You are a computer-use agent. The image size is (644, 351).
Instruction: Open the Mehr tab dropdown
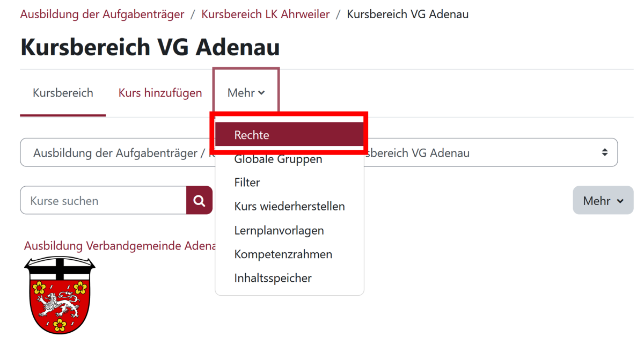(x=246, y=93)
